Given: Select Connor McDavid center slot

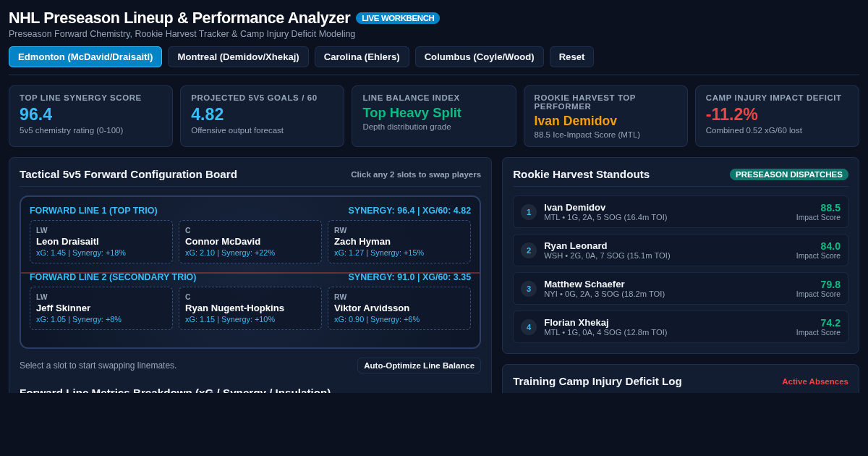Looking at the screenshot, I should click(x=250, y=242).
